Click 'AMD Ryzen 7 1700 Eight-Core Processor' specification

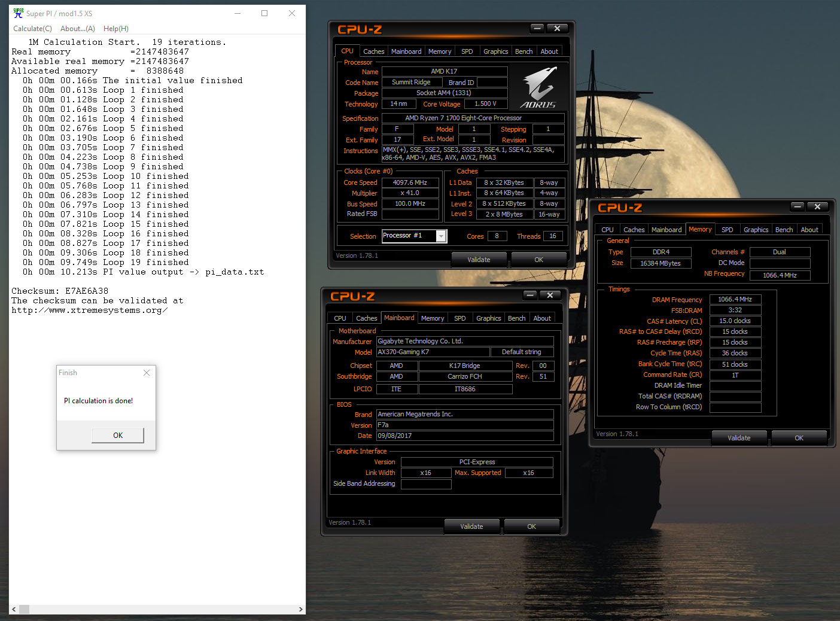473,118
